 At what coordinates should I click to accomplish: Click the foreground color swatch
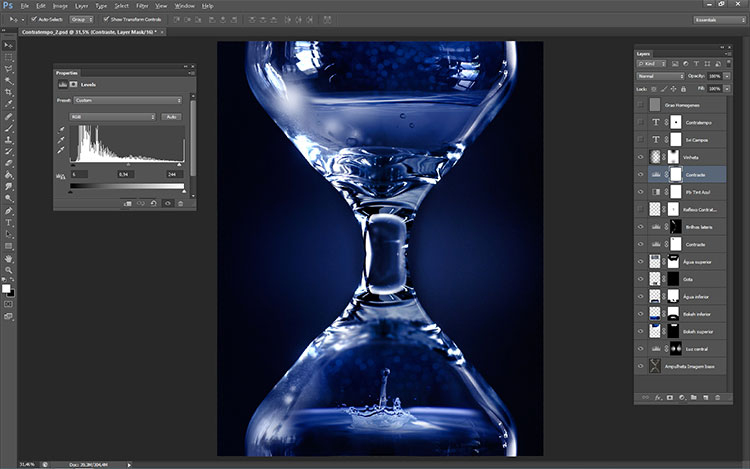coord(6,288)
